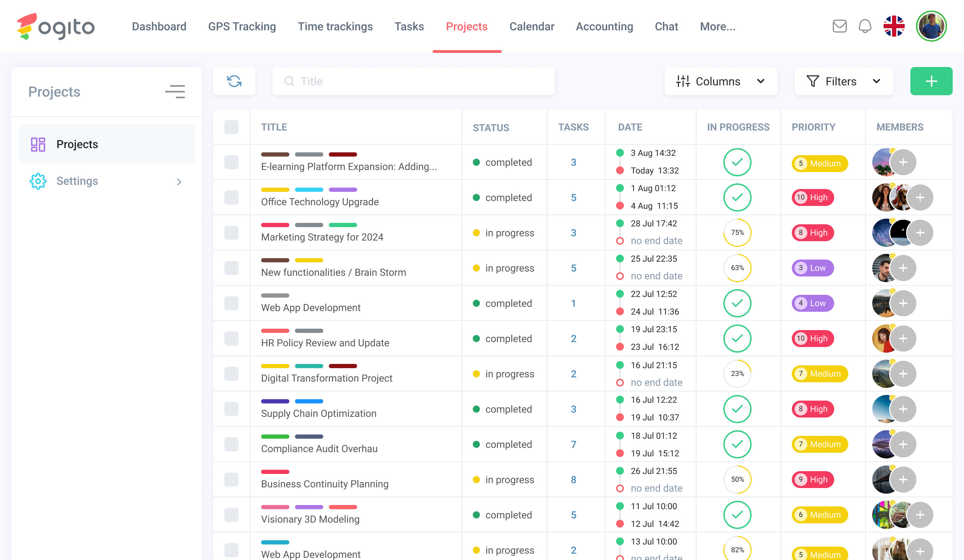Screen dimensions: 964x560
Task: Expand the Filters dropdown
Action: [843, 81]
